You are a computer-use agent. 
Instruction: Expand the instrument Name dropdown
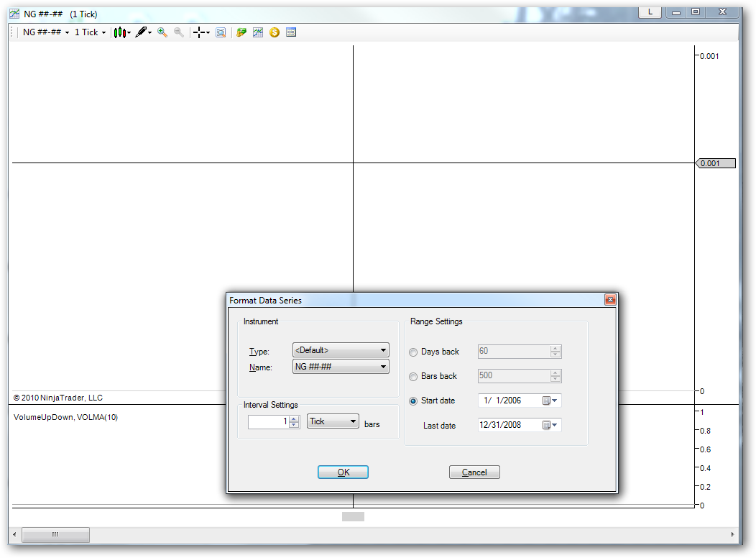point(341,367)
